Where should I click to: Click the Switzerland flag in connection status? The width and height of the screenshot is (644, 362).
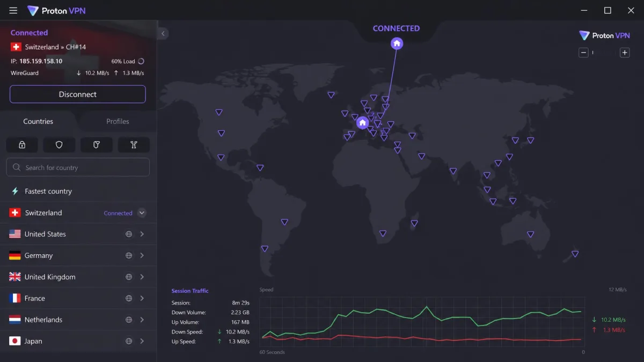point(15,47)
